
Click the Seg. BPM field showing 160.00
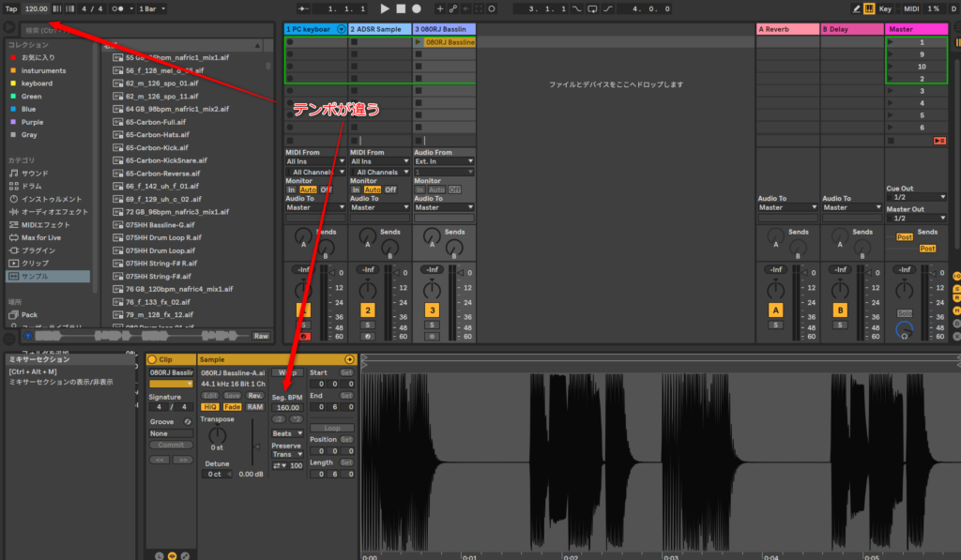(287, 407)
